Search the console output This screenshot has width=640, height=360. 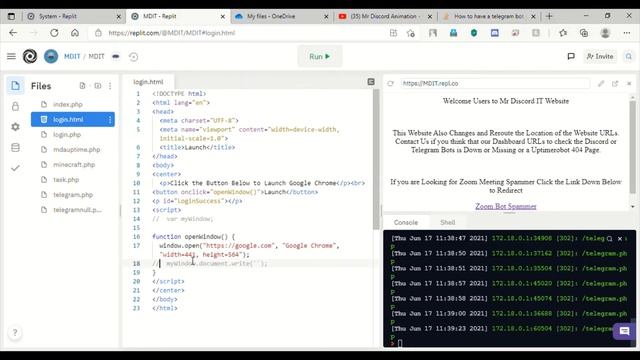coord(609,239)
